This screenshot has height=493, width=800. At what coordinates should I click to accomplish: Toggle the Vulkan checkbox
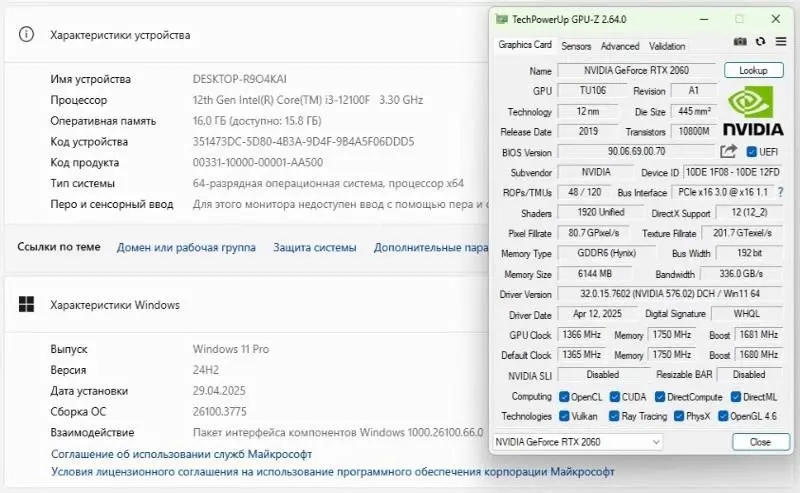click(x=564, y=416)
